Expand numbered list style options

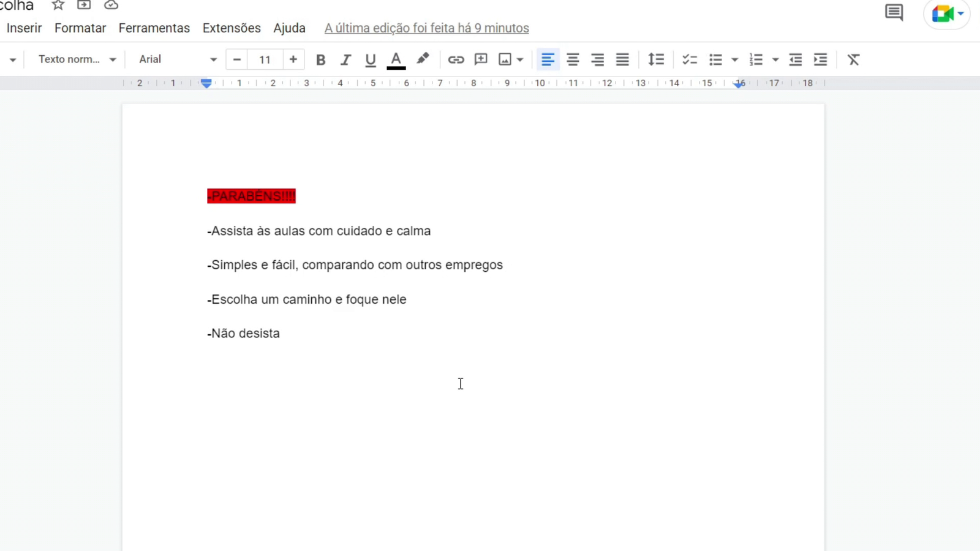tap(775, 60)
